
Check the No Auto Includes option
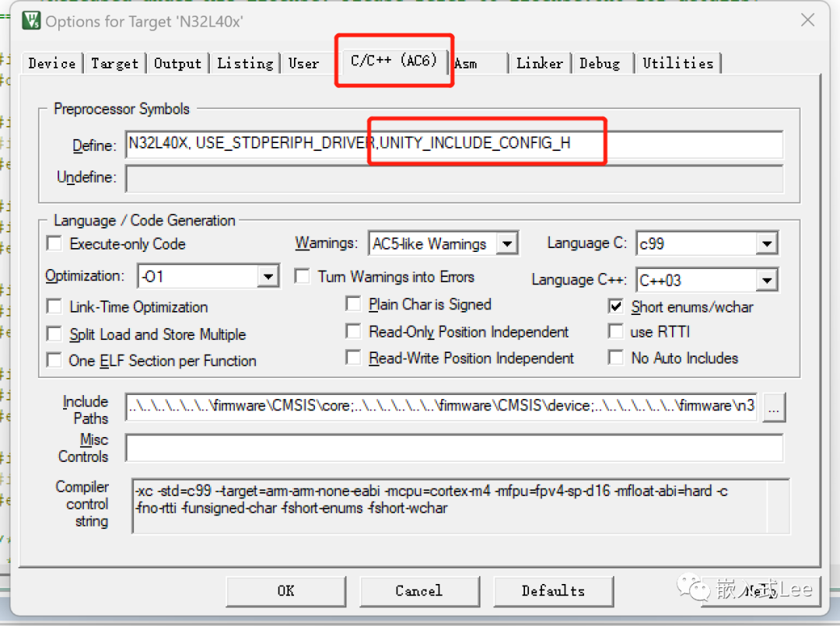pyautogui.click(x=615, y=357)
